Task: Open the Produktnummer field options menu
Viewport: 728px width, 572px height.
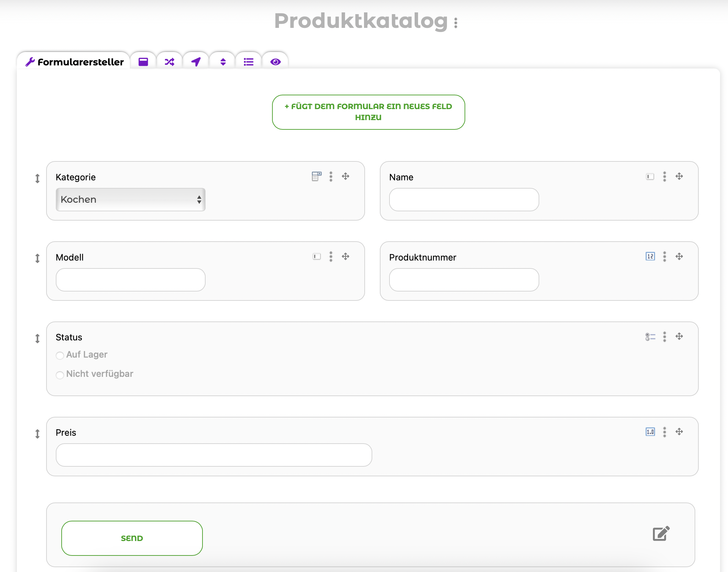Action: 665,257
